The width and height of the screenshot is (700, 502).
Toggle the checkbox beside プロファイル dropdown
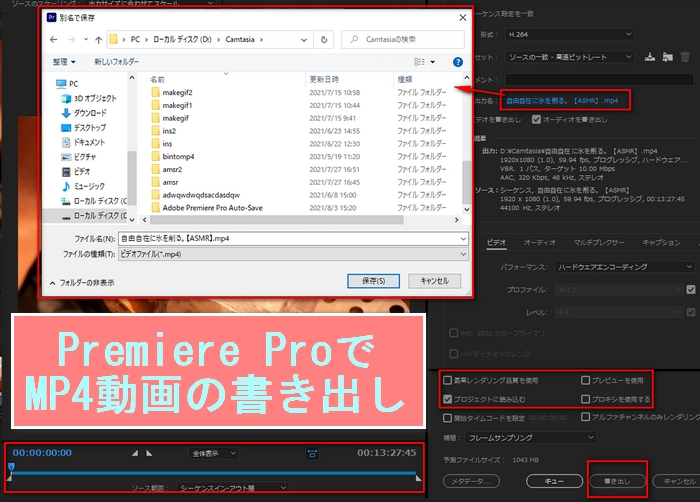[x=691, y=289]
